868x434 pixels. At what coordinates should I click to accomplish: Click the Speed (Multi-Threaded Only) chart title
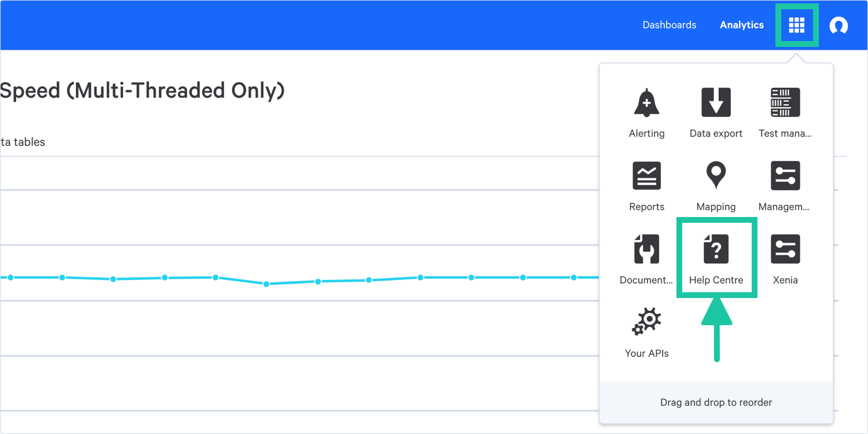tap(142, 91)
